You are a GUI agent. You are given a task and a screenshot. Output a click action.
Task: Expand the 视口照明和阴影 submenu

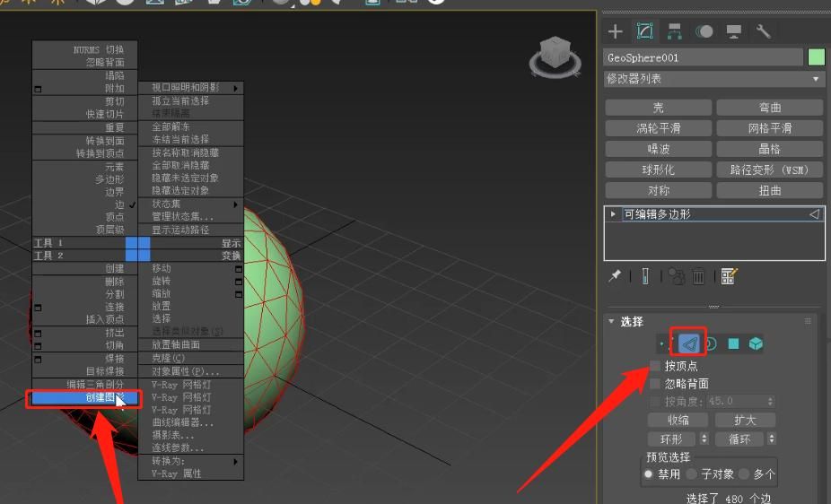(x=191, y=88)
